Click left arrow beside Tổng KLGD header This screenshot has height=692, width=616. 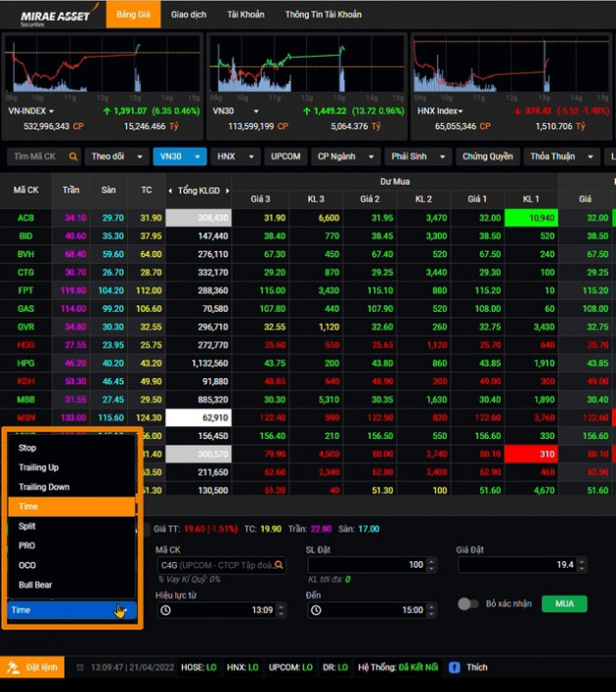coord(171,191)
